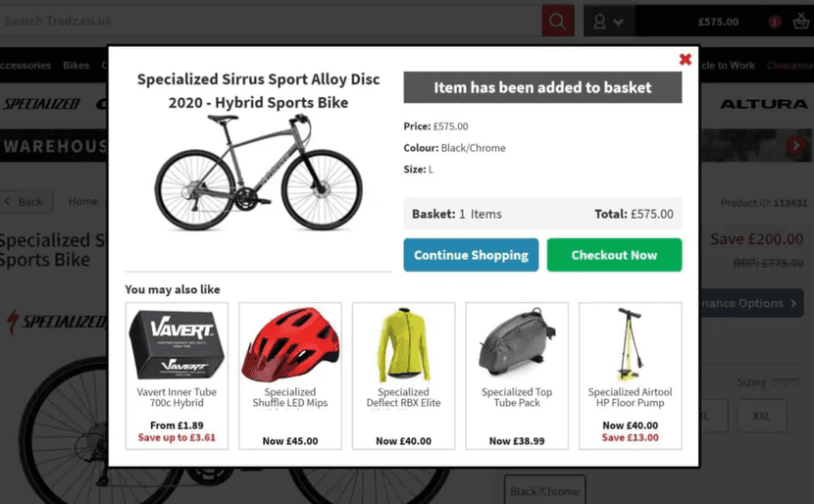
Task: View the Specialized Airtool HP Floor Pump
Action: [630, 344]
